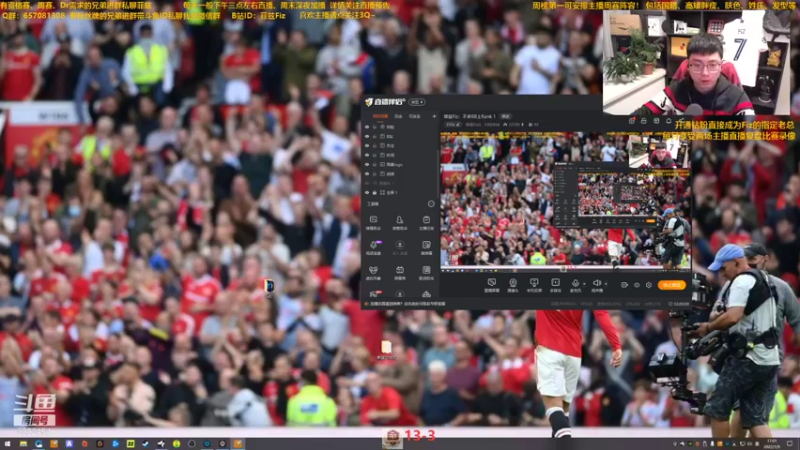Open Microsoft Edge from the taskbar
Screen dimensions: 800x450
38,444
